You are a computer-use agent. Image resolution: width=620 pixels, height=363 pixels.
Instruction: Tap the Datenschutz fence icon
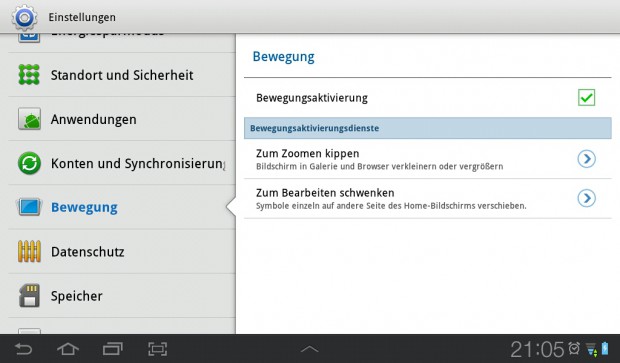[29, 251]
